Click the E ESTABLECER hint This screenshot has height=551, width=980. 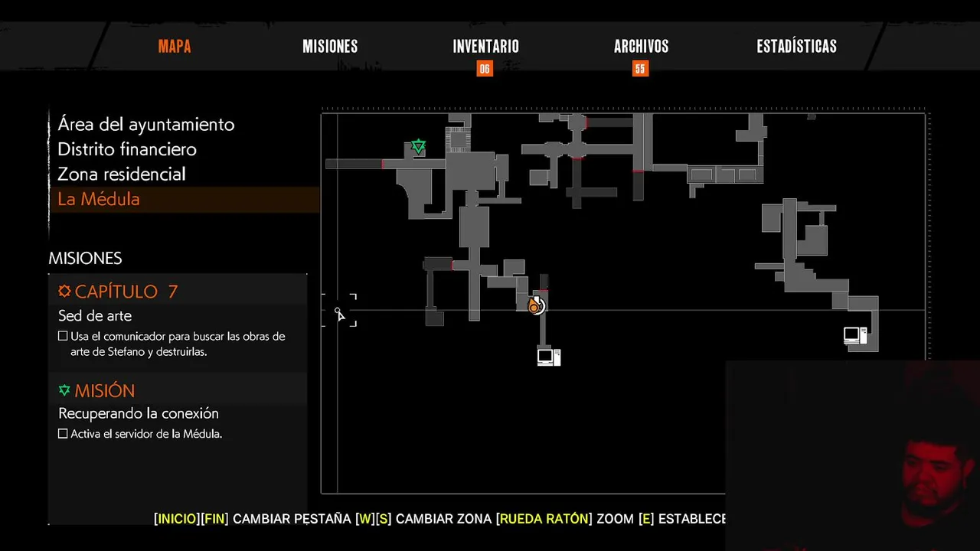point(682,519)
